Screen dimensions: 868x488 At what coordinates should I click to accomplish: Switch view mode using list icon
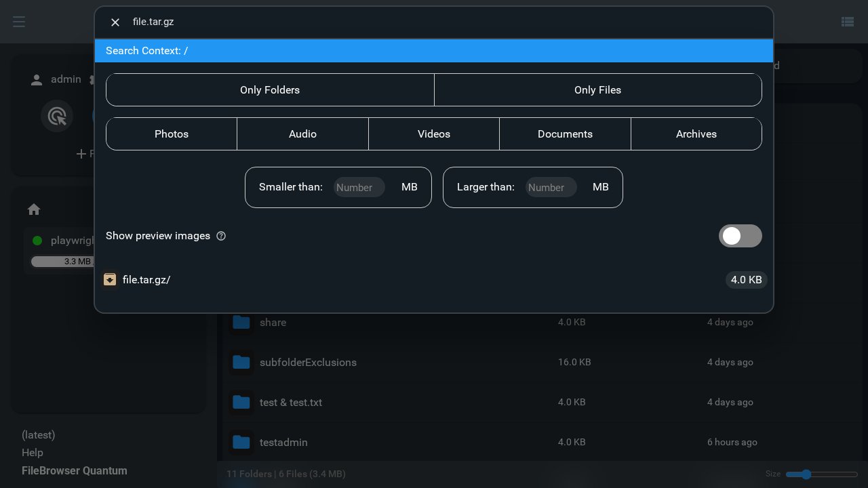847,22
